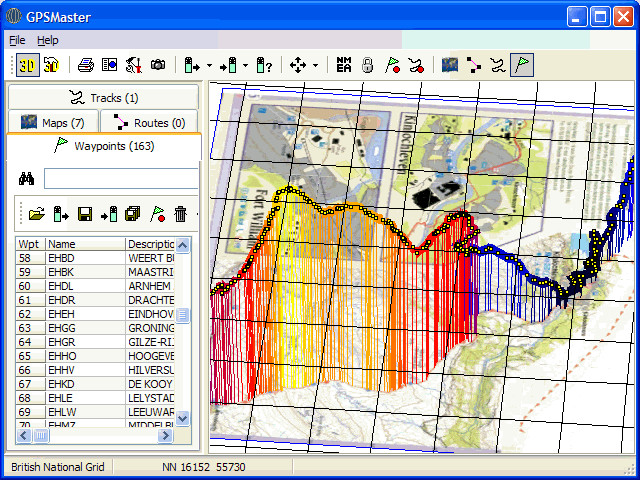Click download from GPS icon in main toolbar

(192, 65)
